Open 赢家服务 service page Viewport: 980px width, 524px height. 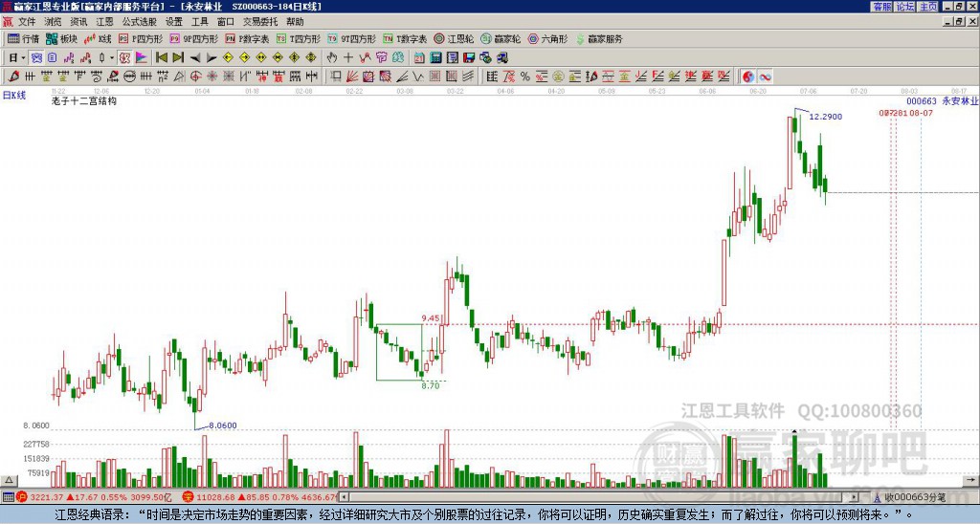[x=599, y=38]
